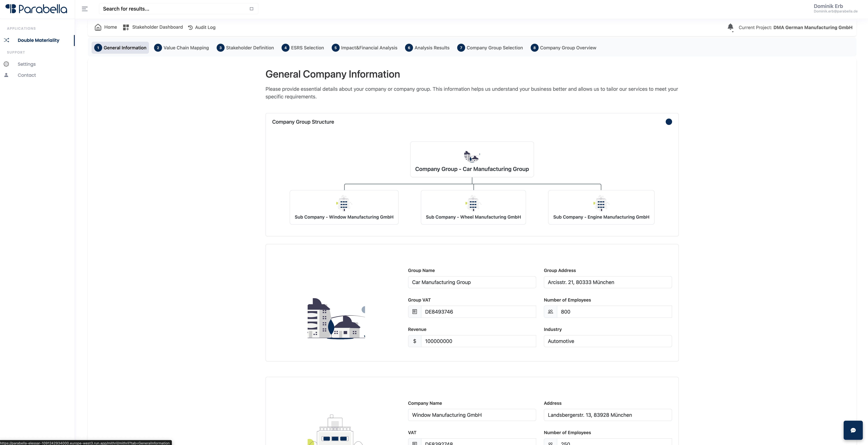Open Settings in the sidebar
The width and height of the screenshot is (868, 445).
pyautogui.click(x=27, y=64)
